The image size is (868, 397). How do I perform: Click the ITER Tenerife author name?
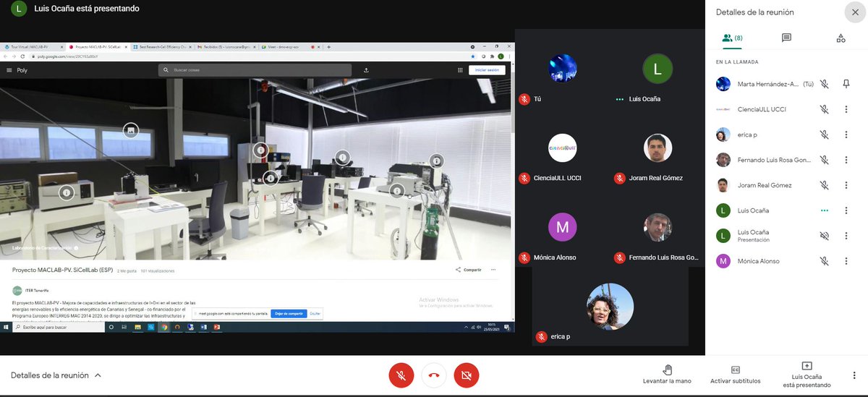click(x=36, y=289)
